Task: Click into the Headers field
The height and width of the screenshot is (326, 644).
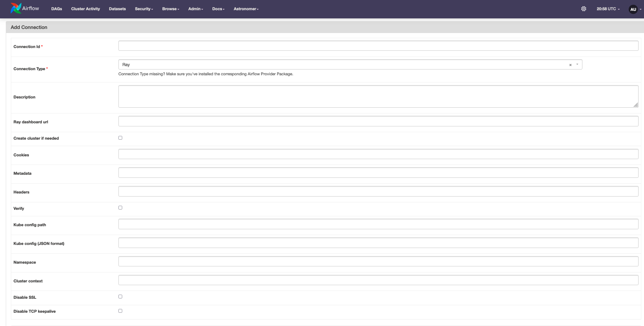Action: 378,191
